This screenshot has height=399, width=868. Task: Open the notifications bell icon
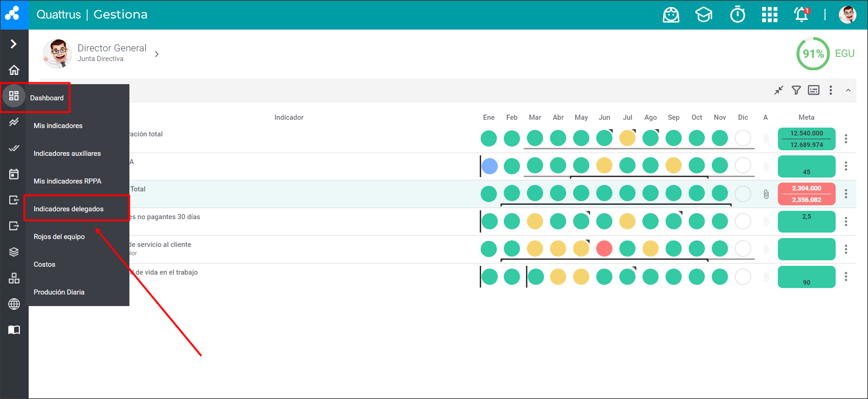tap(801, 15)
